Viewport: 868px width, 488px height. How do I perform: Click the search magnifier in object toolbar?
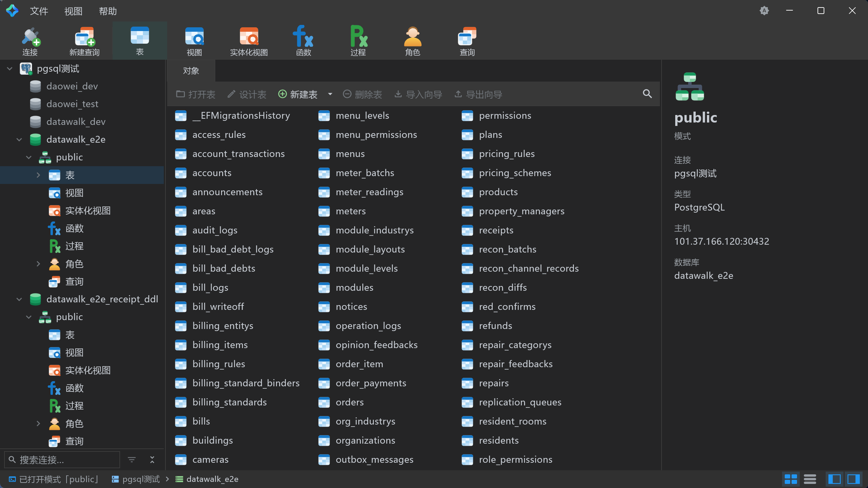[x=647, y=94]
